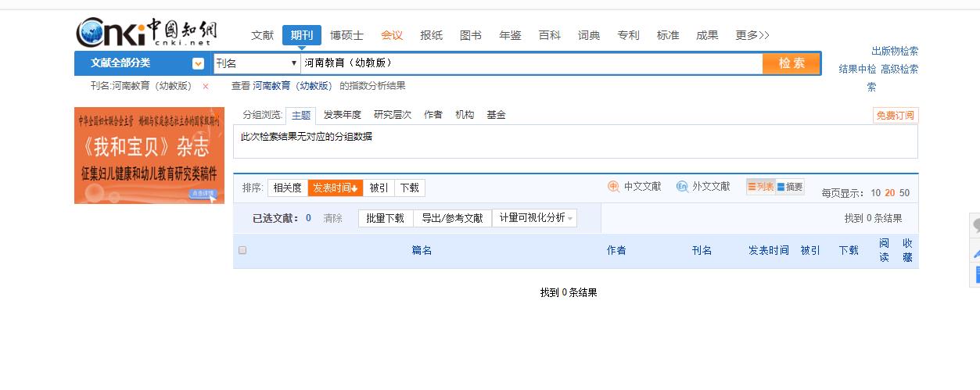This screenshot has width=980, height=390.
Task: Click the CNKI logo
Action: tap(146, 32)
